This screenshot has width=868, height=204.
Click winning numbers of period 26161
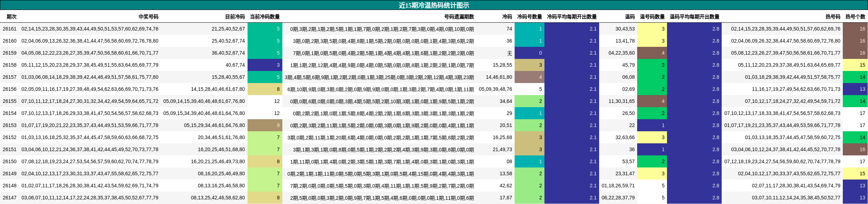(90, 29)
